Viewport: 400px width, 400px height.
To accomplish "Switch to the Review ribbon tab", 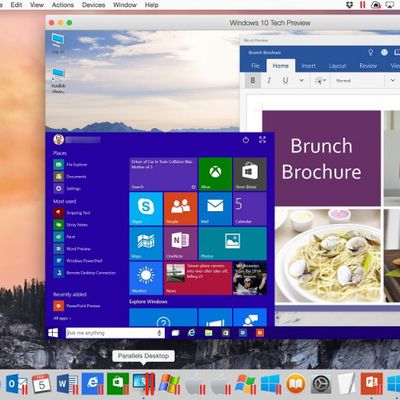I will [x=368, y=66].
